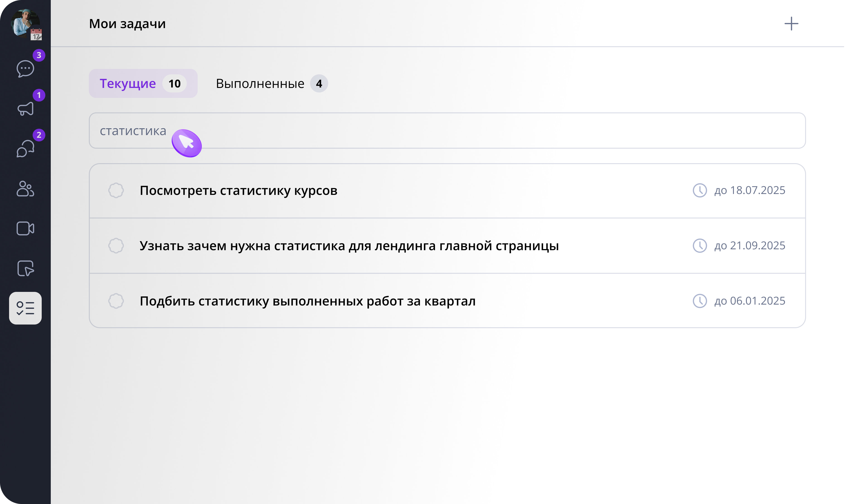Open task about лендинга главной страницы
Screen dimensions: 845x504
click(x=349, y=246)
